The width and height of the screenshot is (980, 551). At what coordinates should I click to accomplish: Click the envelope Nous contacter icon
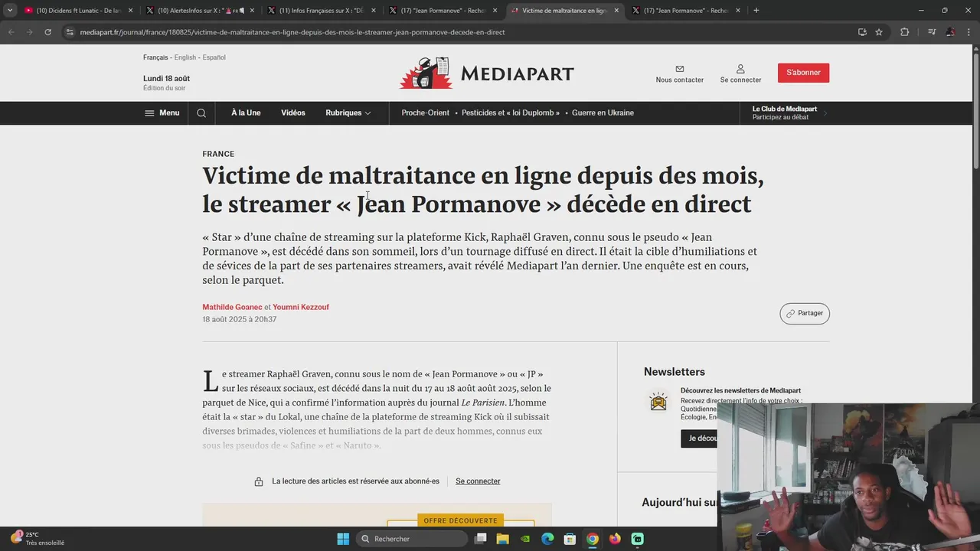(679, 69)
